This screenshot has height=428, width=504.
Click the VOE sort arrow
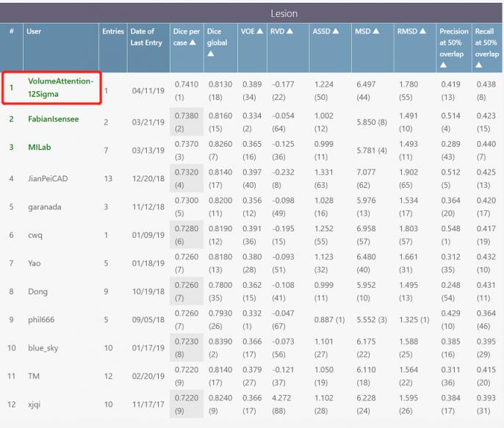tap(260, 31)
